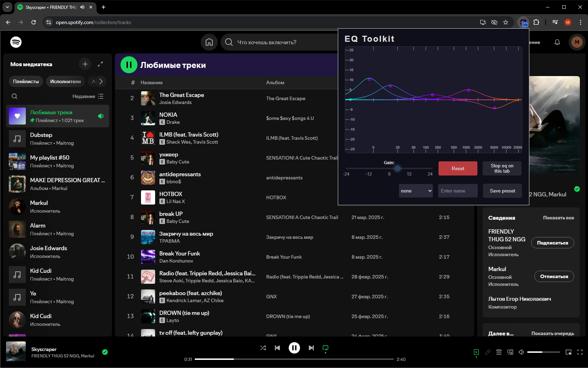Select the NOKIA track row
Image resolution: width=588 pixels, height=368 pixels.
pyautogui.click(x=294, y=118)
